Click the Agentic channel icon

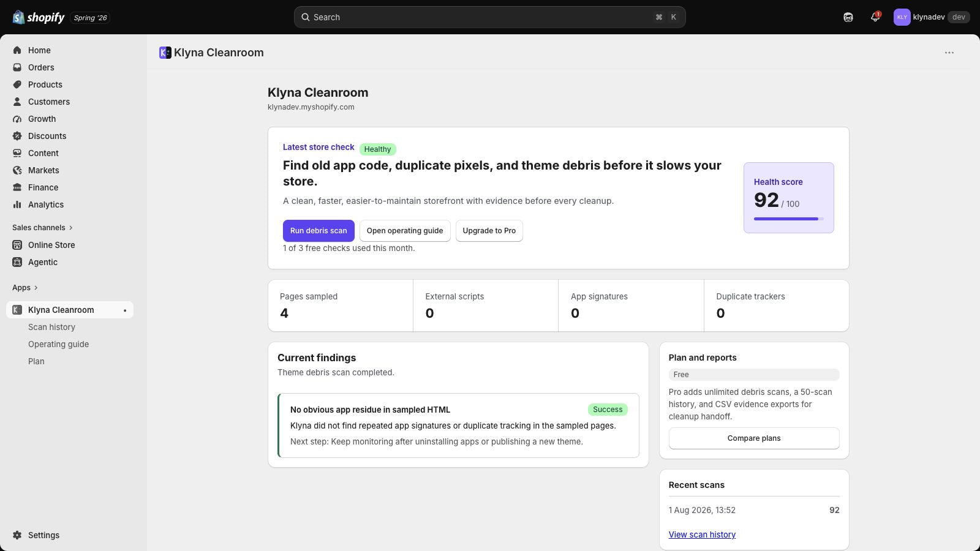click(17, 262)
